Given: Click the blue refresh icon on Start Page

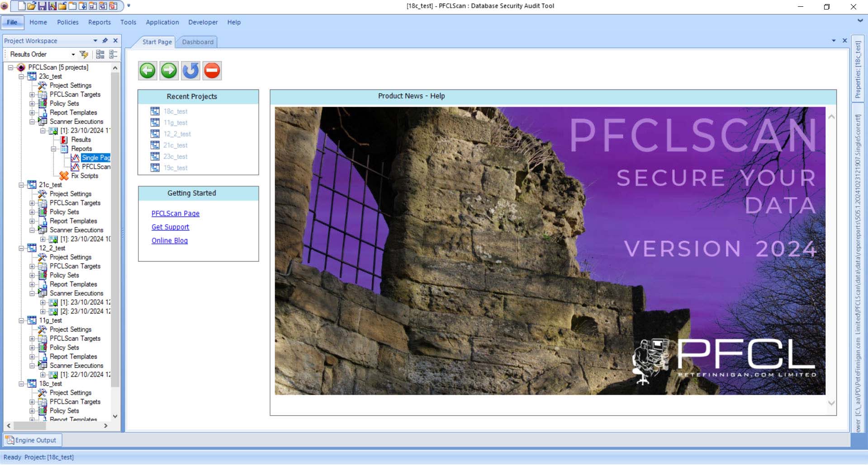Looking at the screenshot, I should pos(190,70).
